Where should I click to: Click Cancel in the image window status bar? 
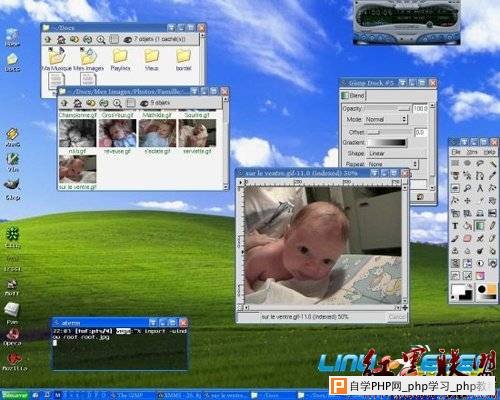[x=397, y=317]
